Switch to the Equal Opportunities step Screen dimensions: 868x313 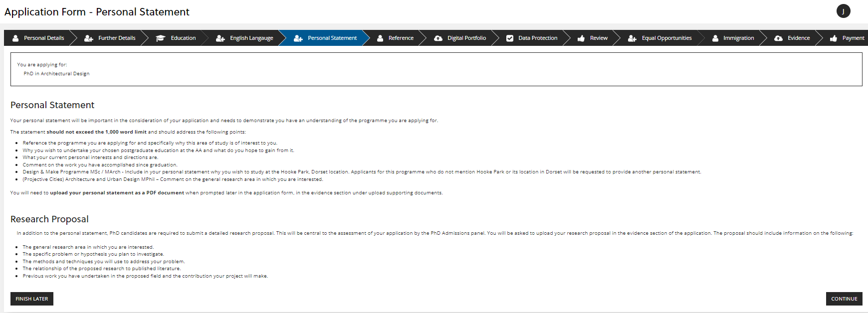(x=666, y=38)
